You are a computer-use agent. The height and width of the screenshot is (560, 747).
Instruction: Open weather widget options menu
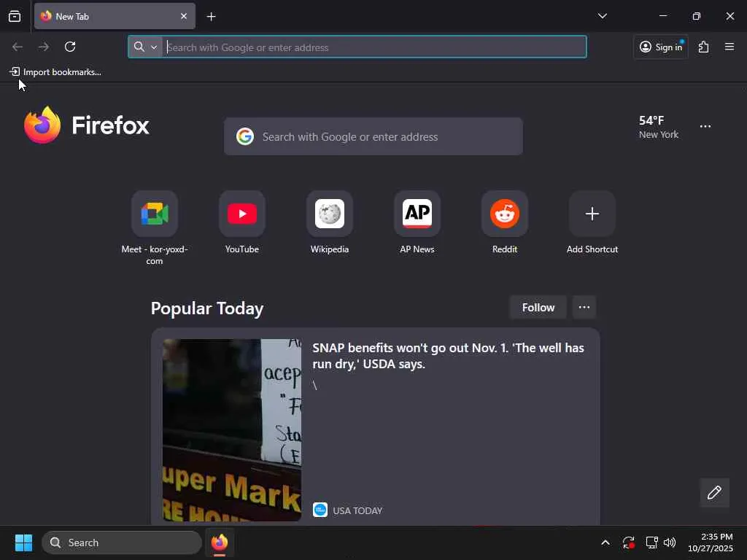(705, 127)
